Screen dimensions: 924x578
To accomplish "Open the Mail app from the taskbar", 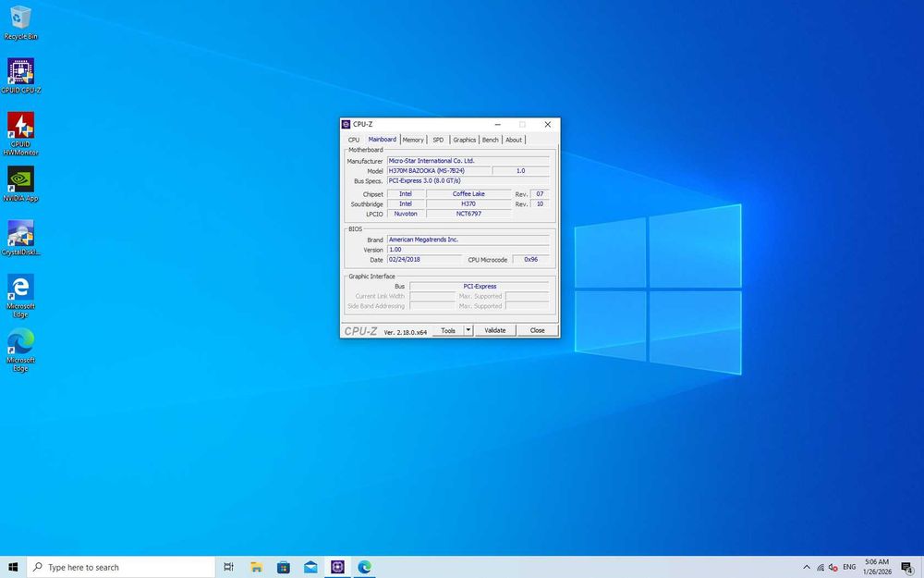I will pyautogui.click(x=310, y=567).
